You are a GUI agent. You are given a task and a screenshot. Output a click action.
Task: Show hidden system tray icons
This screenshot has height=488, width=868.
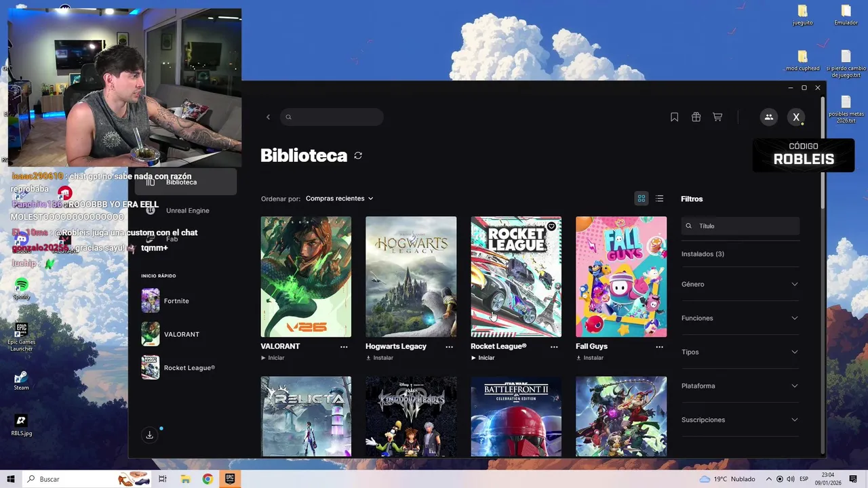(x=769, y=479)
